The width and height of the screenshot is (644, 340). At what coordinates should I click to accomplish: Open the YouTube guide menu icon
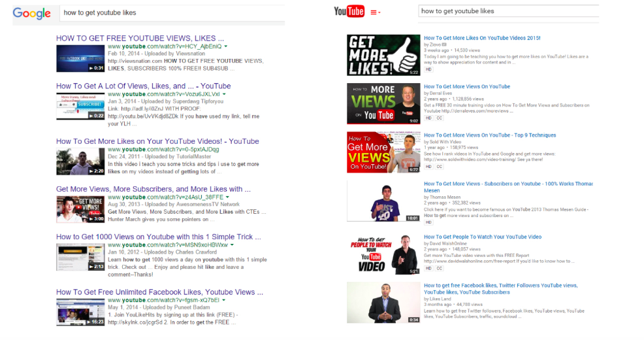[375, 12]
